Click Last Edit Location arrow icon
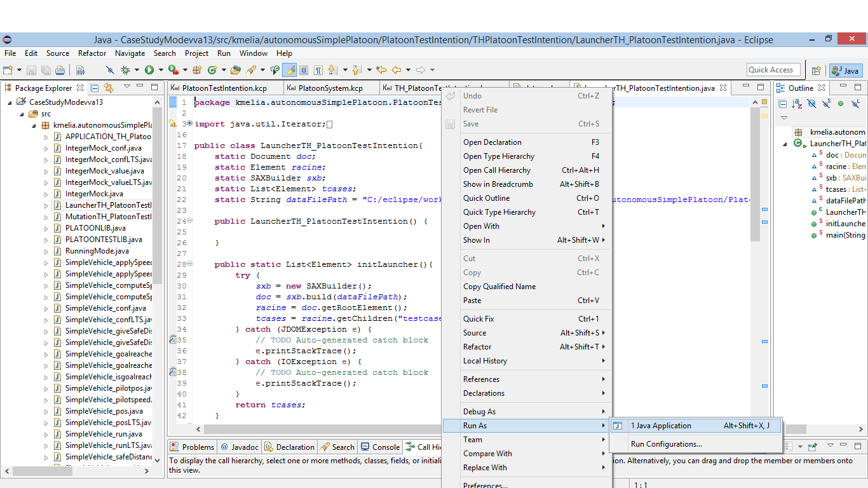Image resolution: width=868 pixels, height=488 pixels. [381, 70]
